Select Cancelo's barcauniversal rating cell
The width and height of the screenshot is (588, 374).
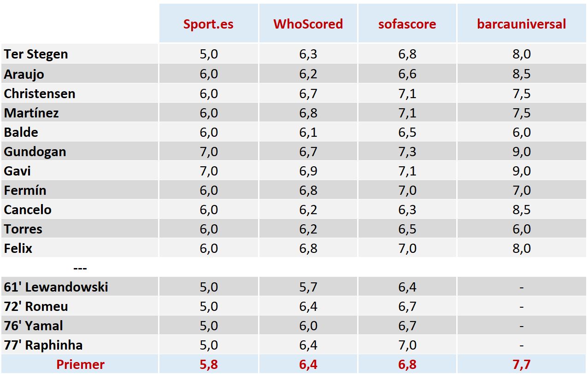(x=521, y=210)
